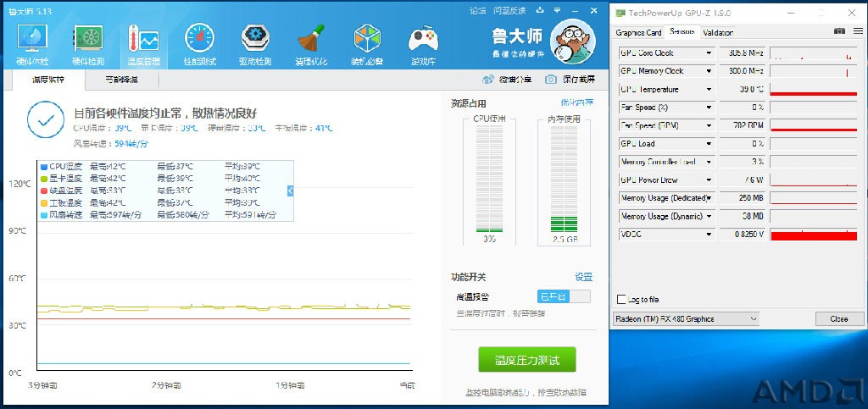Start the 温度压力测试 stress test
Screen dimensions: 868x409
click(x=527, y=361)
